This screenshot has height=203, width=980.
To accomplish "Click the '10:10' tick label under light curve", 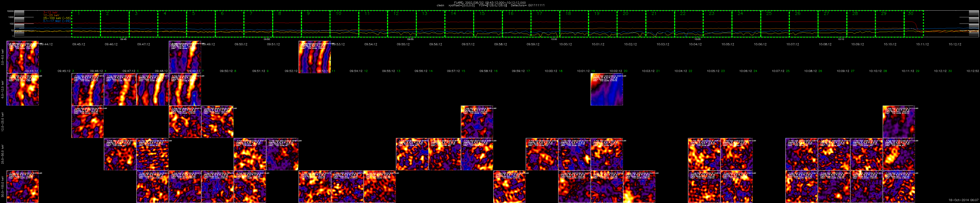I will 841,39.
